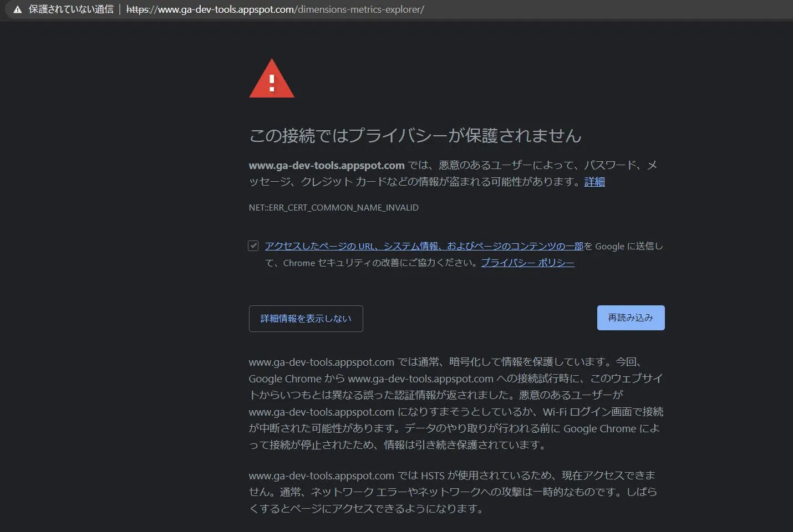This screenshot has height=532, width=793.
Task: Click the heading この接続ではプライバシーが保護されません
Action: [415, 136]
